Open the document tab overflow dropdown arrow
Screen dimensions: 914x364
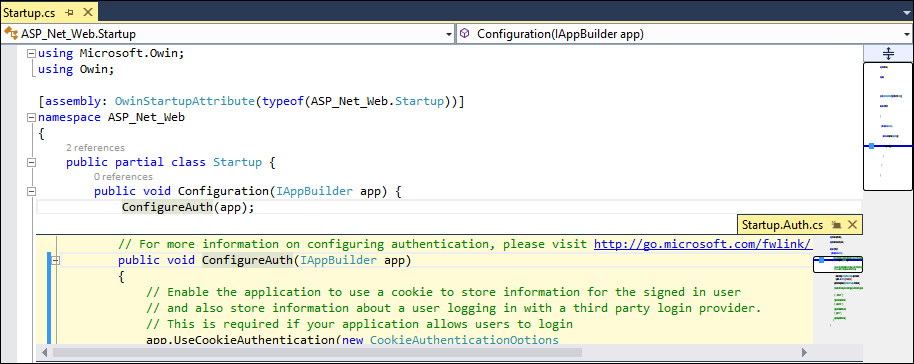pos(906,12)
